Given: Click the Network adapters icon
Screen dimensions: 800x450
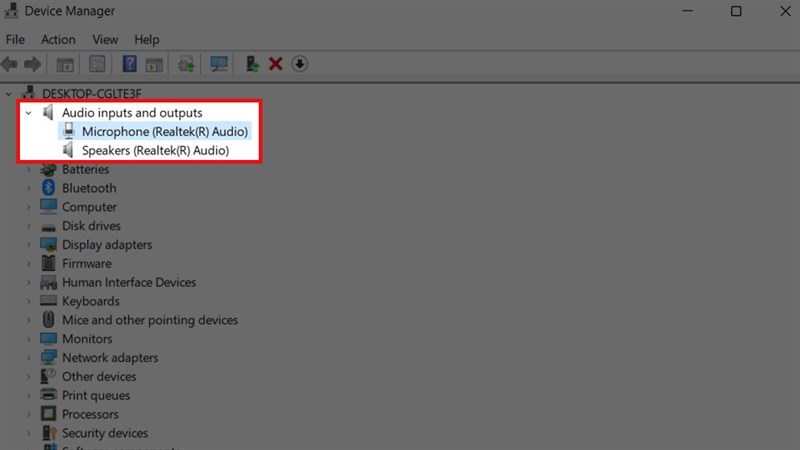Looking at the screenshot, I should click(x=48, y=358).
